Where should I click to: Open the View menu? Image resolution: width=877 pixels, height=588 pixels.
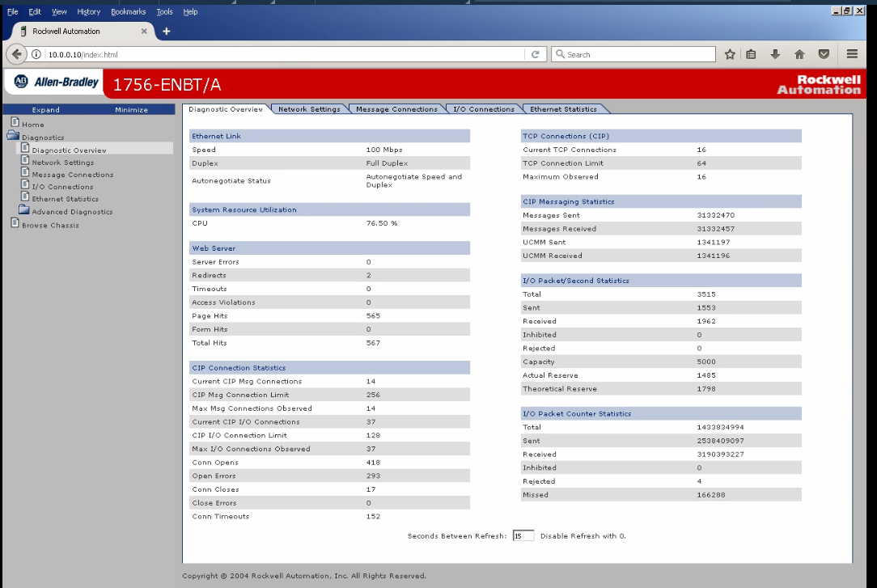pos(59,12)
